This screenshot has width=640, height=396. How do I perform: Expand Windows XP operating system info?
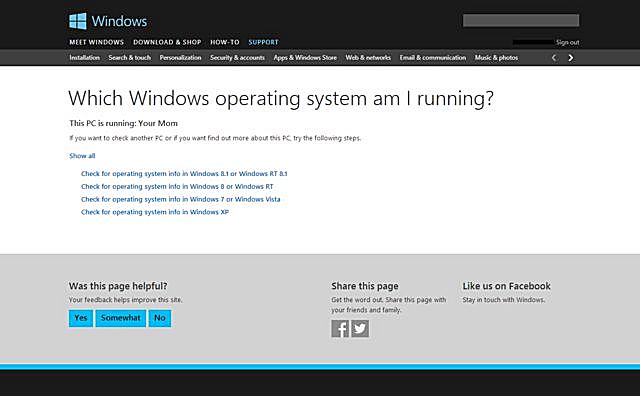(x=155, y=212)
